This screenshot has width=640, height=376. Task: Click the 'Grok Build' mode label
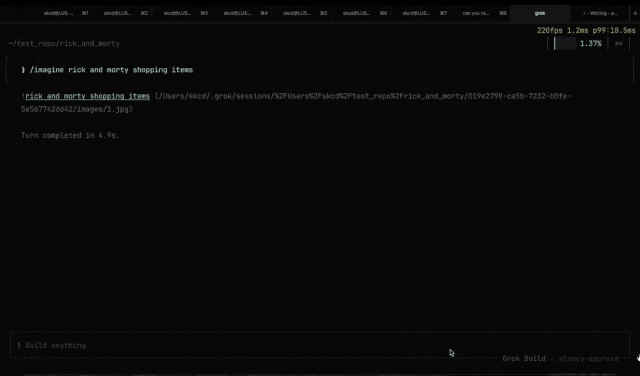(x=524, y=358)
